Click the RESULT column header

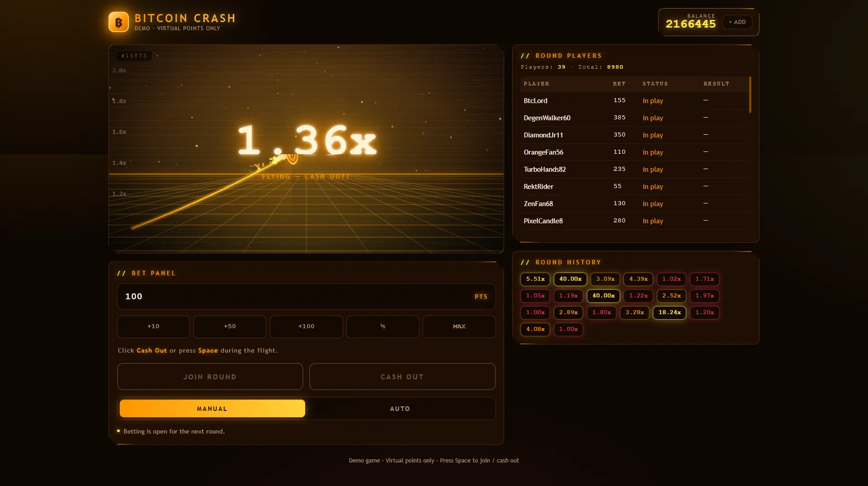[716, 84]
